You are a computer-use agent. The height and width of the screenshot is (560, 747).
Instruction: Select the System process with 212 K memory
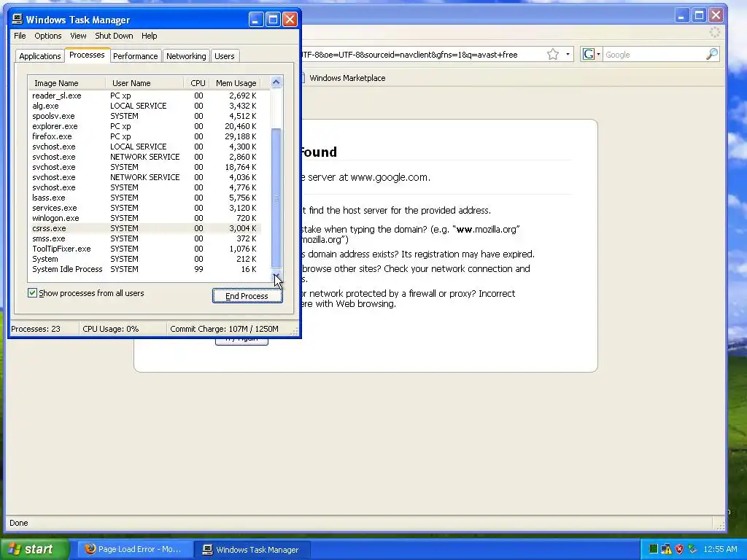tap(144, 259)
